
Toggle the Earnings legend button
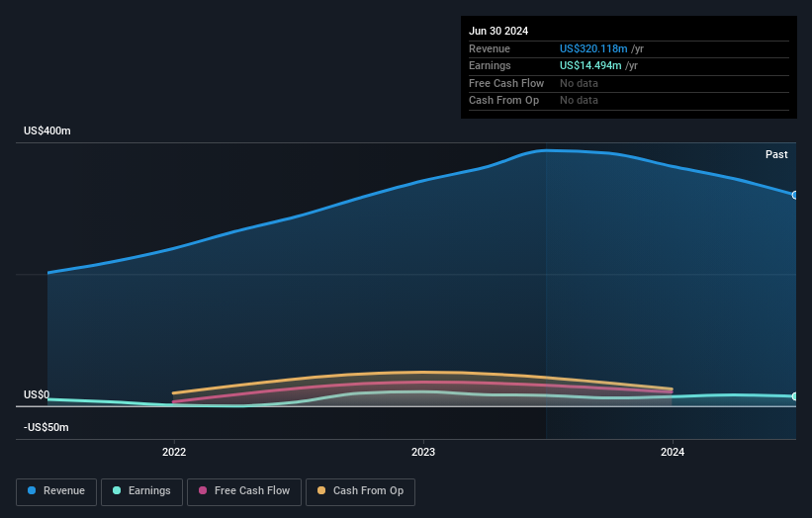click(x=141, y=491)
